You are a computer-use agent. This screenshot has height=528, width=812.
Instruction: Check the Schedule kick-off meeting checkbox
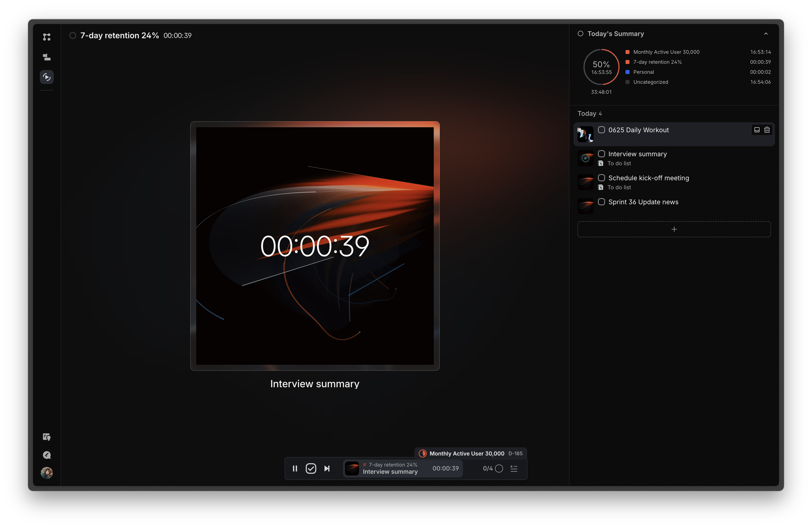coord(601,178)
